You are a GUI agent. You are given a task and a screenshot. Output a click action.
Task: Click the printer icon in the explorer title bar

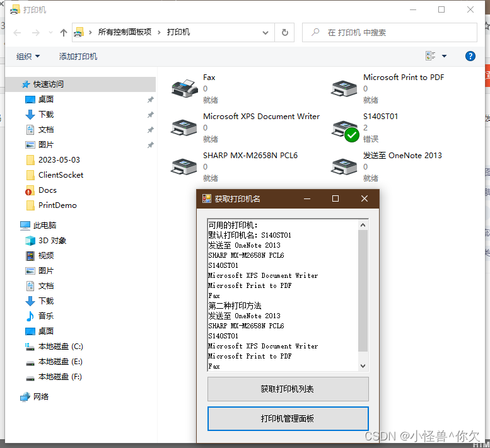15,10
